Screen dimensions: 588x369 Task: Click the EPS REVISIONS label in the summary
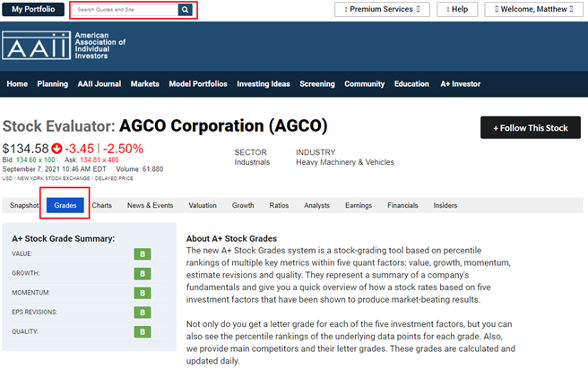pos(34,312)
